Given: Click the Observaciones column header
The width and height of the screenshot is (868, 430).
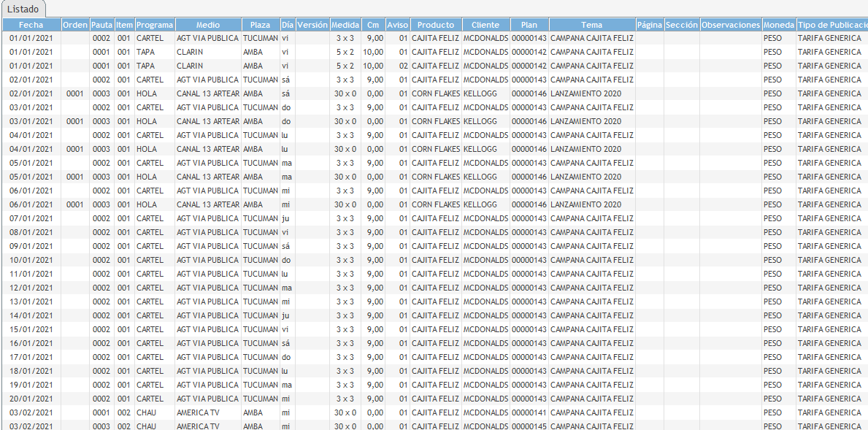Looking at the screenshot, I should (x=730, y=25).
